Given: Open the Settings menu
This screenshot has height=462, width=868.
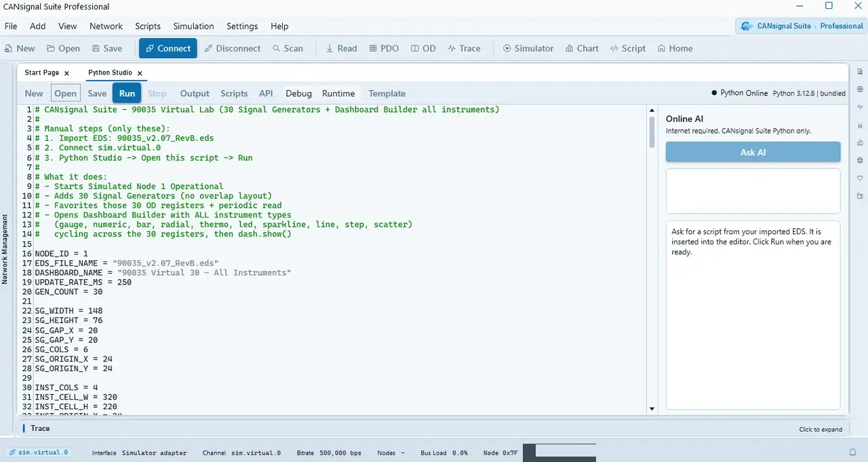Looking at the screenshot, I should [242, 26].
